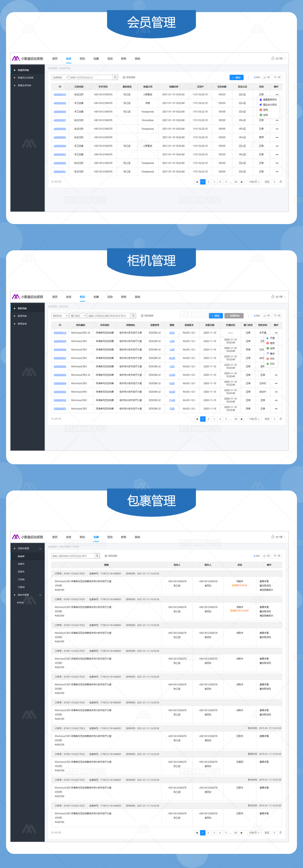The image size is (303, 868).
Task: Click blue 添加 button in 会员管理 panel
Action: [236, 77]
